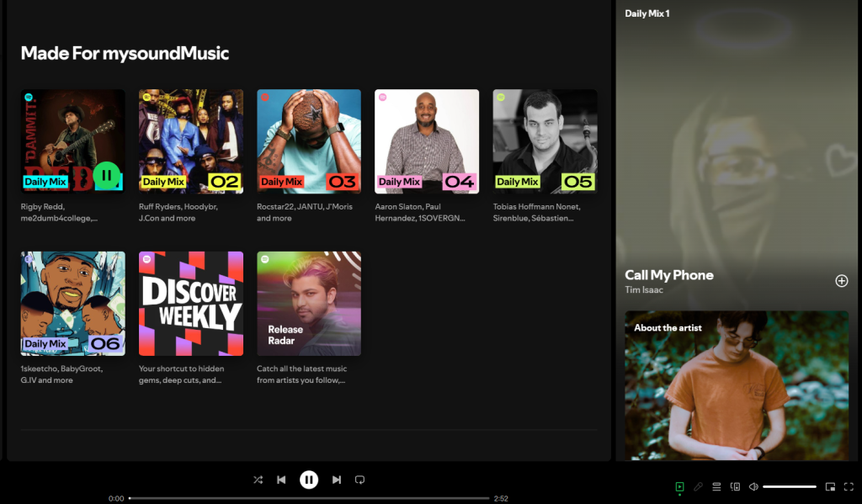Pause playback in the bottom player bar
862x504 pixels.
point(309,480)
